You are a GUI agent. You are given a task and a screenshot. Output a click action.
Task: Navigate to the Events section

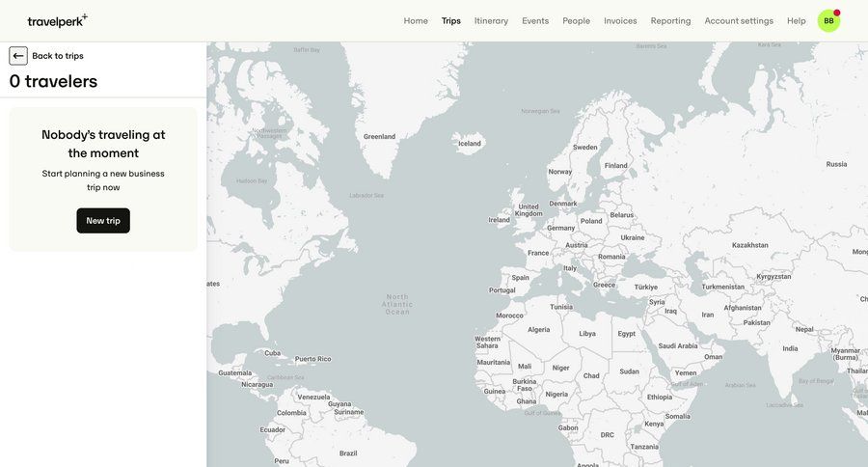(x=535, y=20)
